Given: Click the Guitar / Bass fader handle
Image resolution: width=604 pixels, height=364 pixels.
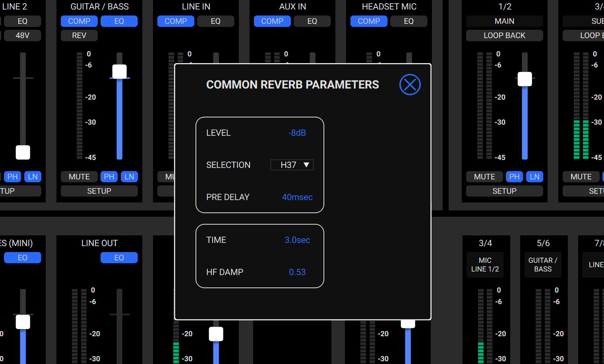Looking at the screenshot, I should (119, 72).
